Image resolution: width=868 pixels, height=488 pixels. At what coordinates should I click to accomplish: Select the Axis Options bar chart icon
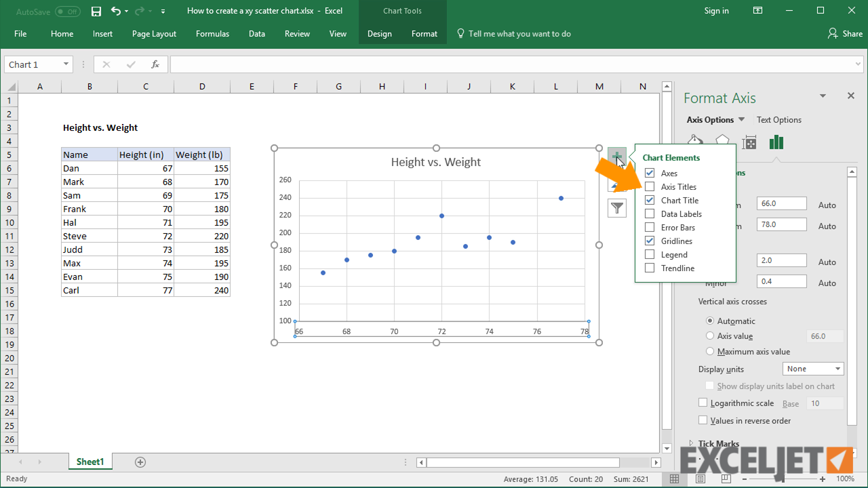point(776,142)
